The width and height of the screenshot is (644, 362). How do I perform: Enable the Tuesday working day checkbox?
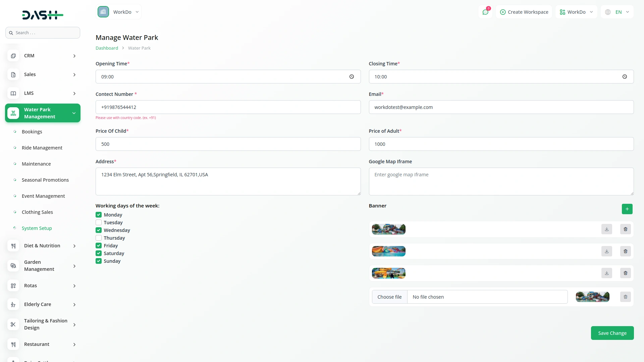point(99,223)
